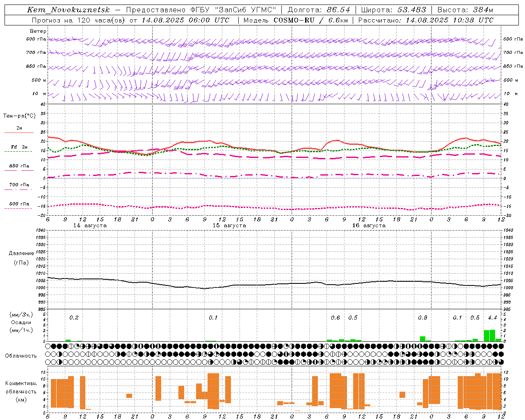Click the 16 августа date label
The width and height of the screenshot is (525, 420).
tap(369, 226)
